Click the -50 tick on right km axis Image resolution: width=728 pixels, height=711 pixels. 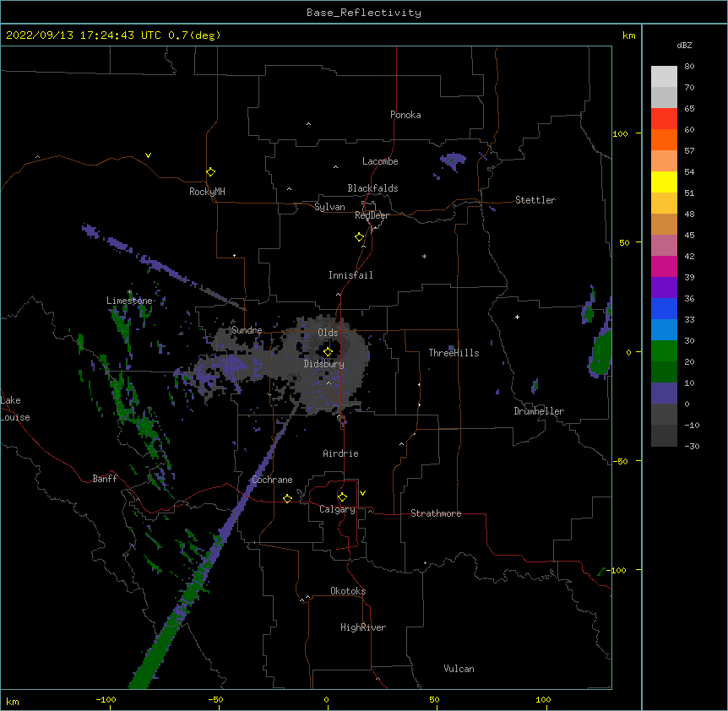620,461
